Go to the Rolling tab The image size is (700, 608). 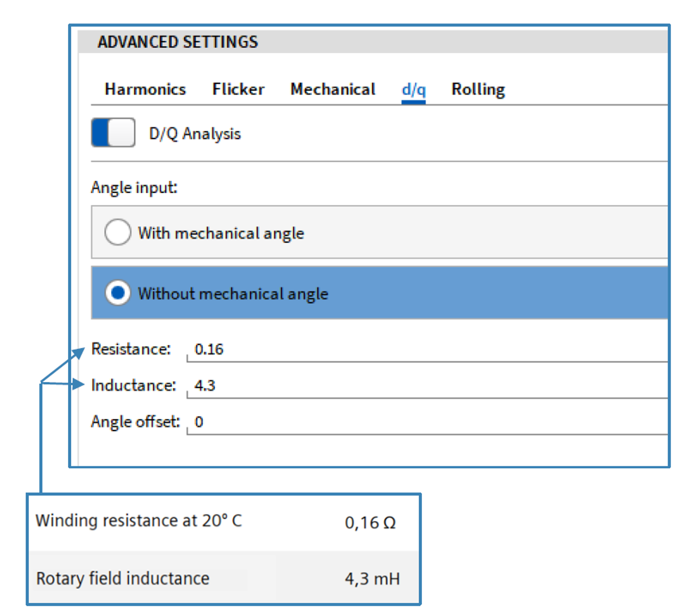click(x=478, y=89)
